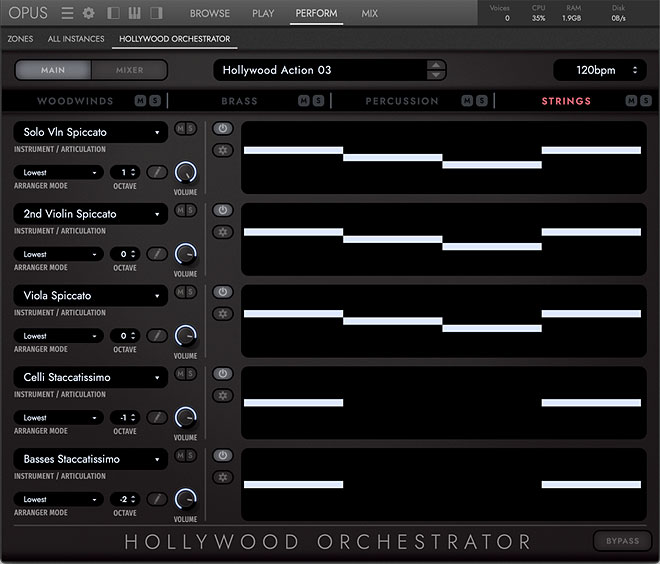The image size is (660, 564).
Task: Toggle power for Basses Staccatissimo track
Action: pyautogui.click(x=223, y=455)
